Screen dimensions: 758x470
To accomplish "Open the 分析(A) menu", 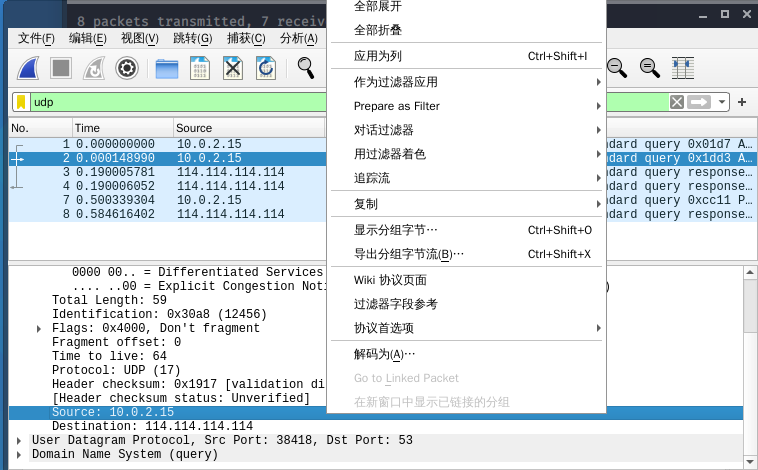I will pos(299,38).
